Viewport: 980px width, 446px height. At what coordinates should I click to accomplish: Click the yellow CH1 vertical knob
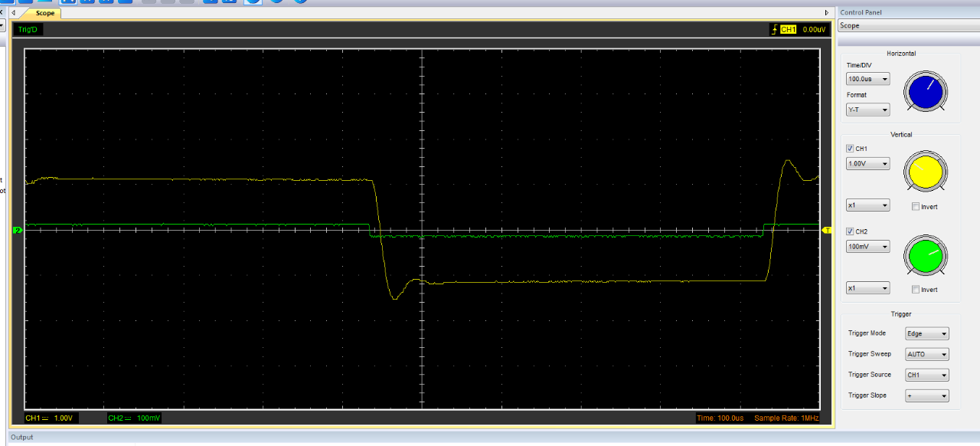(926, 172)
